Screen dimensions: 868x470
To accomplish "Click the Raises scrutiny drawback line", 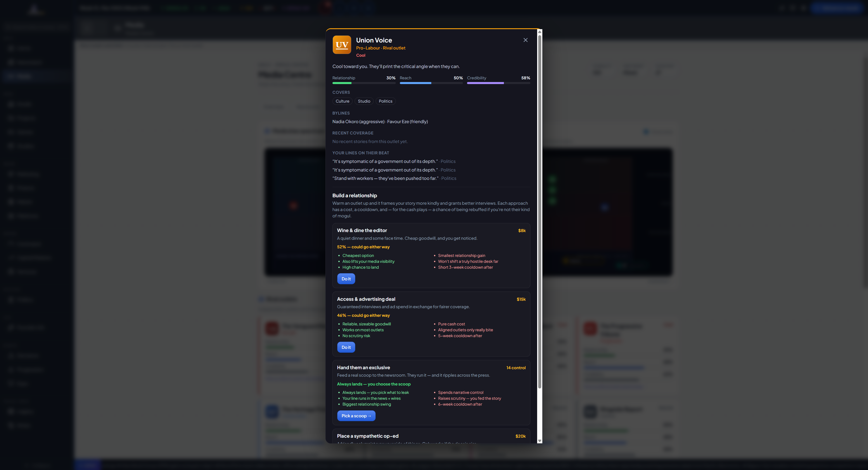I will pos(469,398).
